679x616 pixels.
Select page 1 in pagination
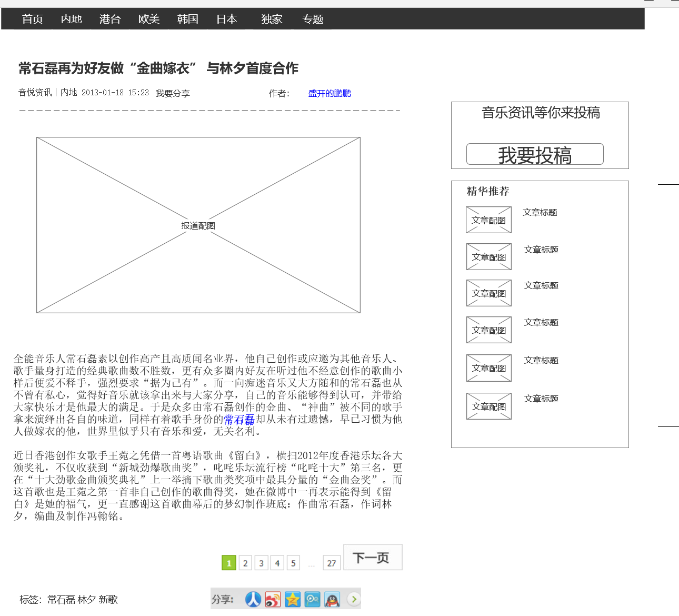pos(229,563)
